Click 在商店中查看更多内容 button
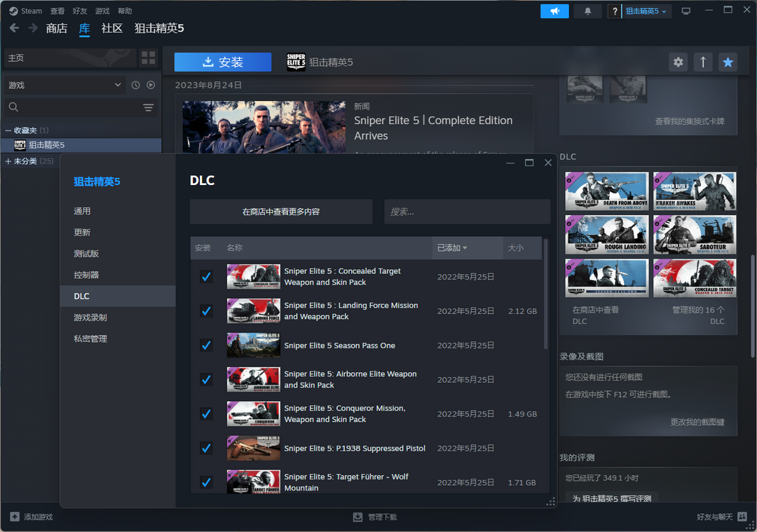Screen dimensions: 757x532 point(280,212)
